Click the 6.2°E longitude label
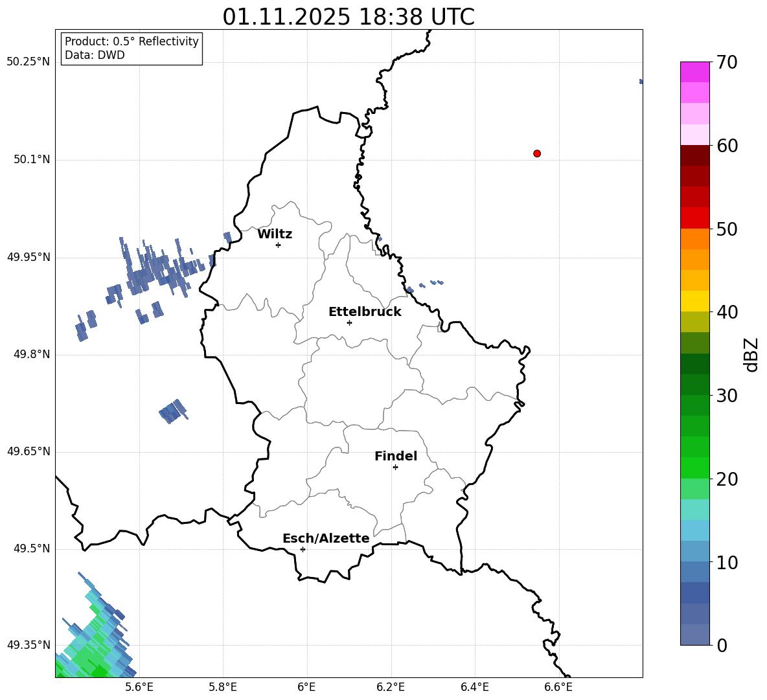 point(391,687)
